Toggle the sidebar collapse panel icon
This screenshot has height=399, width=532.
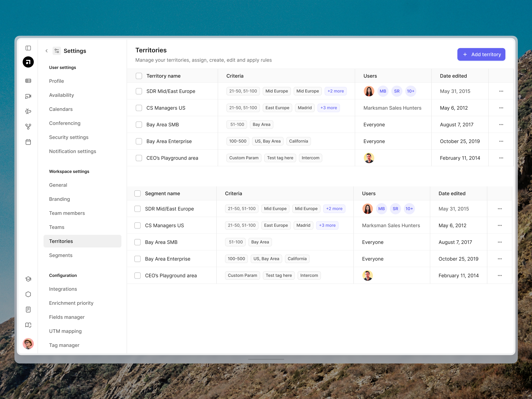(28, 48)
